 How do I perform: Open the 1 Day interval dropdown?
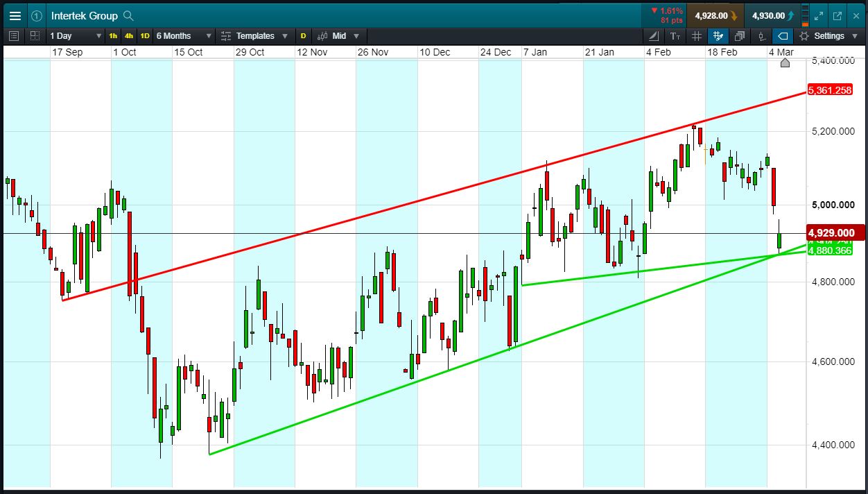pyautogui.click(x=76, y=36)
